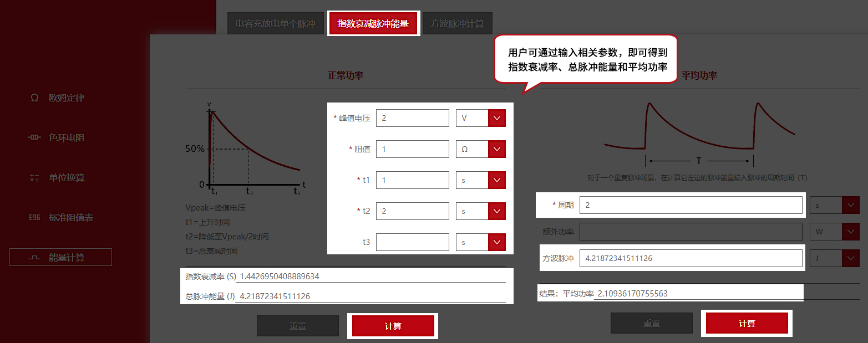Open the 周期 unit dropdown

click(x=850, y=205)
